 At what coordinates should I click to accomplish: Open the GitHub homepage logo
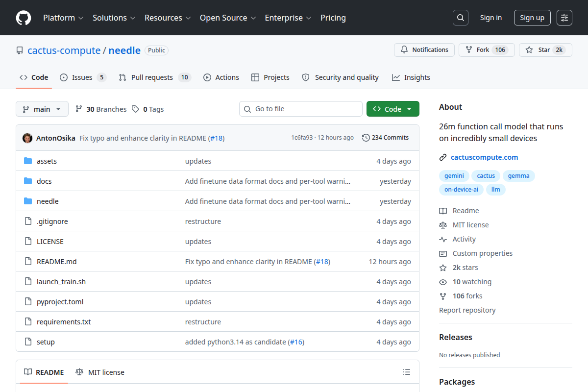(x=24, y=18)
